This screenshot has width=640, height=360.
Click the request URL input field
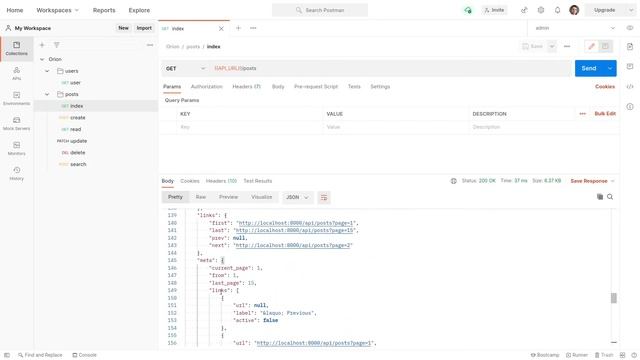pos(390,69)
